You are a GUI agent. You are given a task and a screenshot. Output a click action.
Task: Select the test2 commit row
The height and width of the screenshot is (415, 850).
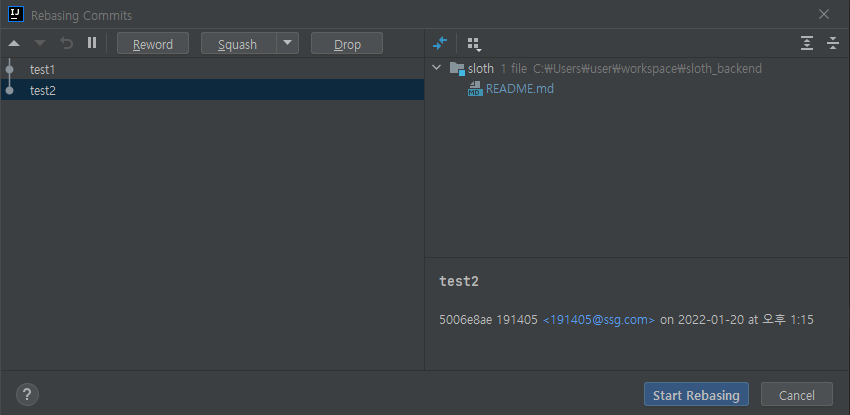[212, 90]
